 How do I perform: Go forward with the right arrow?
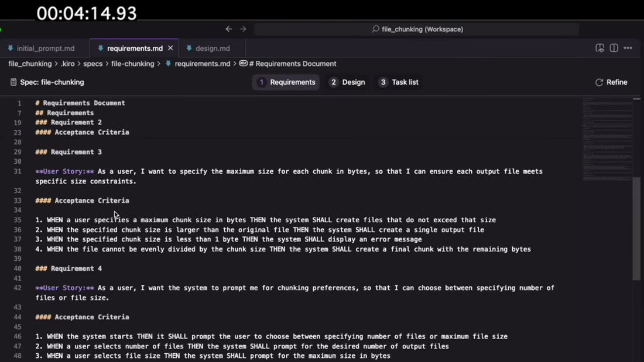[x=243, y=29]
